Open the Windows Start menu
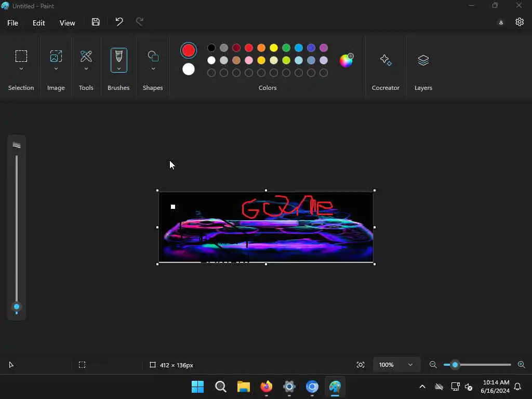The height and width of the screenshot is (399, 532). pyautogui.click(x=197, y=387)
